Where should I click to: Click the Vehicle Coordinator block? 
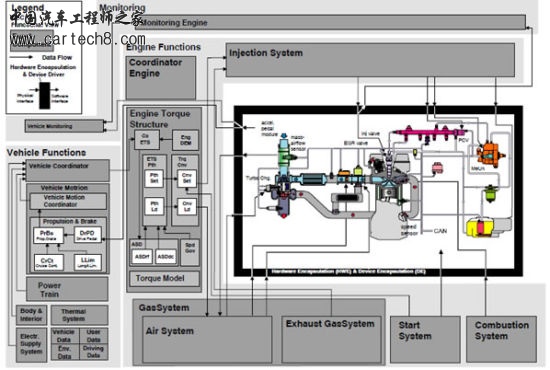(68, 170)
